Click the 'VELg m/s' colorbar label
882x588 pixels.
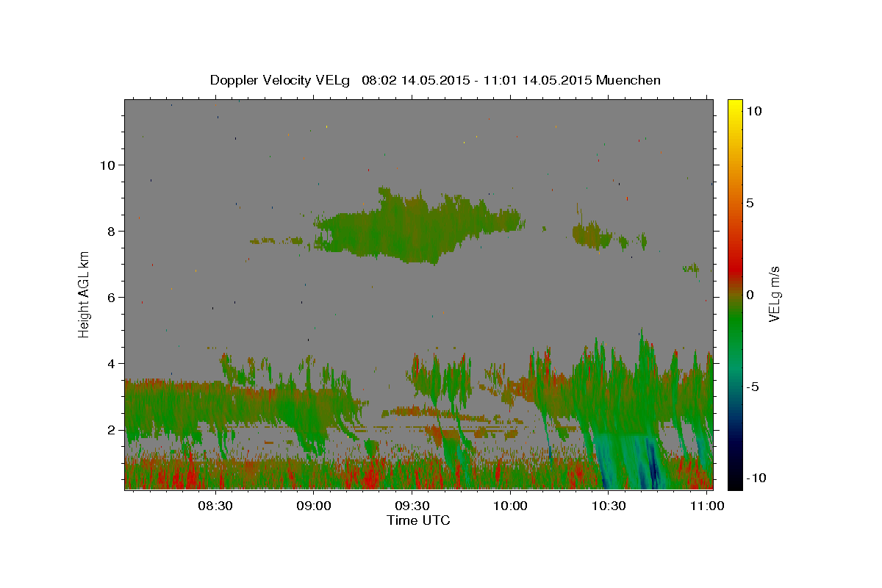pyautogui.click(x=774, y=294)
